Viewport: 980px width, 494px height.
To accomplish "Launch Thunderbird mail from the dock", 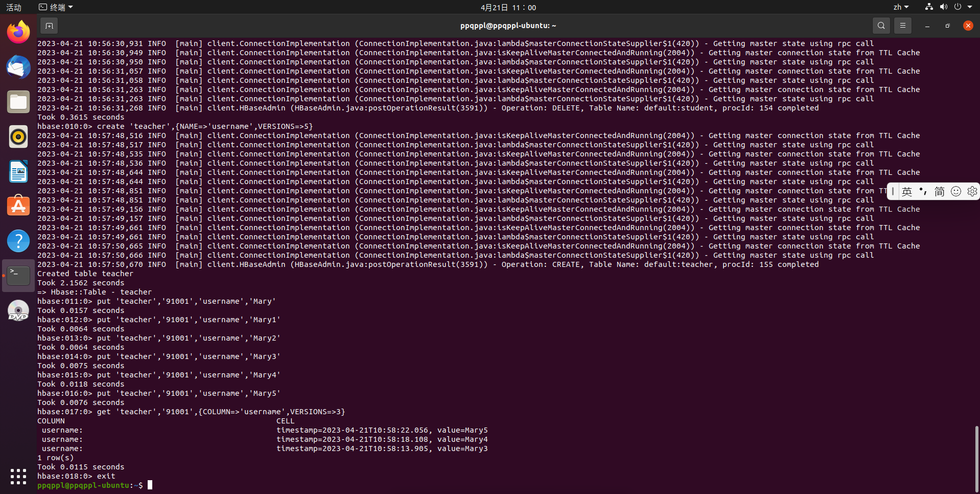I will [x=18, y=67].
